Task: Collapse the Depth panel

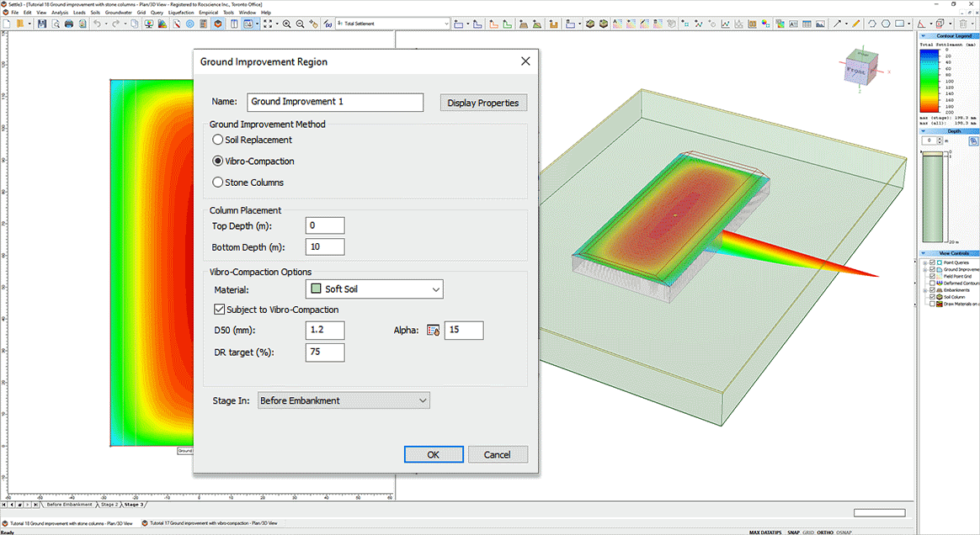Action: 924,131
